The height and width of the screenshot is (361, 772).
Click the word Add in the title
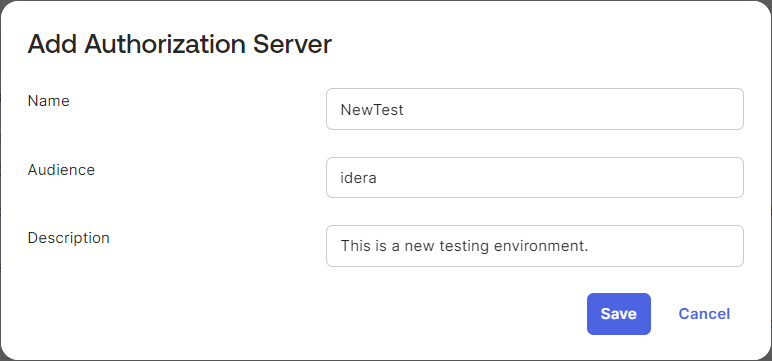(x=52, y=44)
